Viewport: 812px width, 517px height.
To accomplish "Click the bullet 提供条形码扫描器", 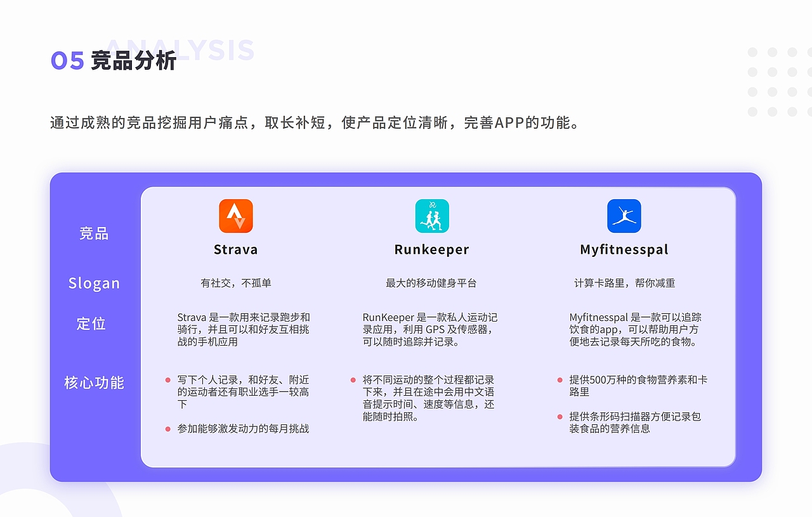I will coord(635,422).
